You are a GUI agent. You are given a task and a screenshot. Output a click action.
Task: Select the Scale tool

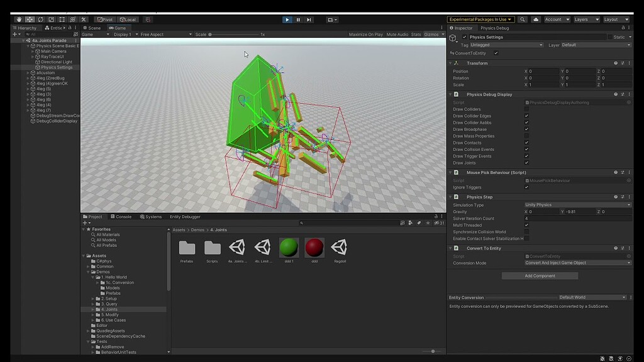(x=50, y=19)
